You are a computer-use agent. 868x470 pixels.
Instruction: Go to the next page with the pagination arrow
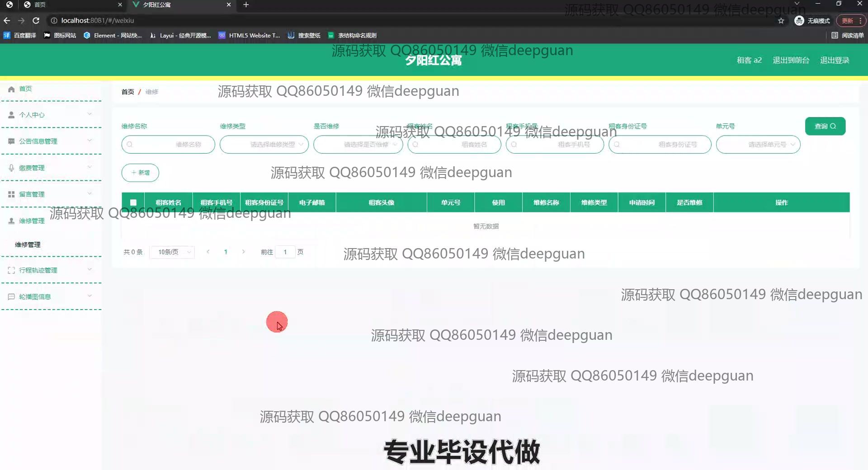point(243,252)
